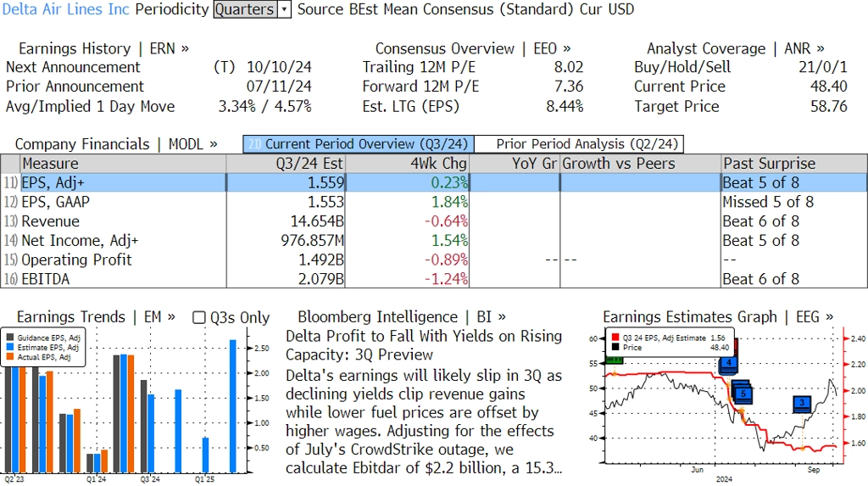Image resolution: width=868 pixels, height=486 pixels.
Task: Click the YoY Gr column header
Action: click(515, 164)
